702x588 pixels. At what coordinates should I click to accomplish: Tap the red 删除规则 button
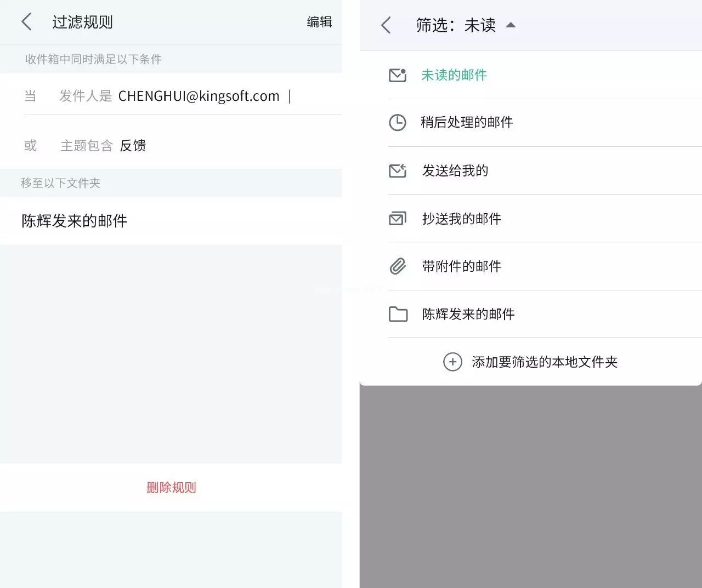171,487
